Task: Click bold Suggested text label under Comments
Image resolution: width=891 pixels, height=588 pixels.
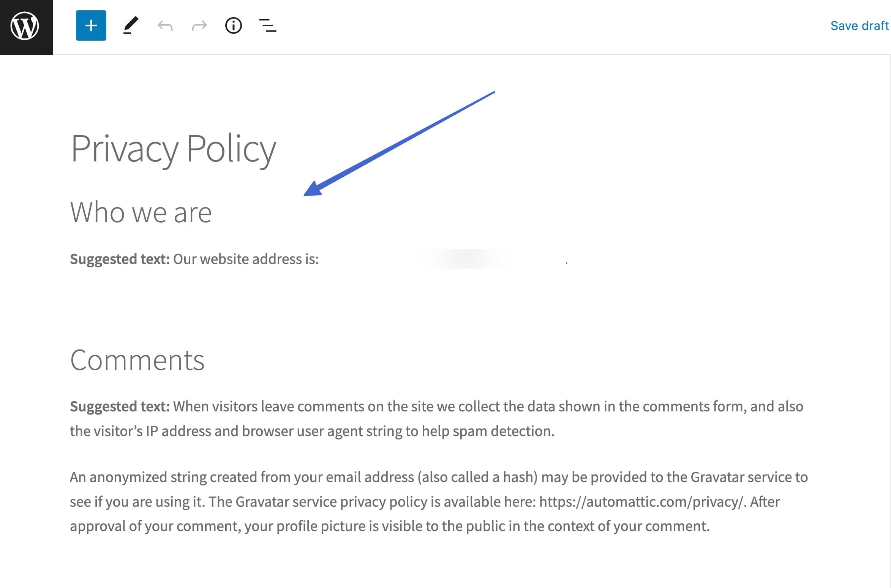Action: click(x=119, y=407)
